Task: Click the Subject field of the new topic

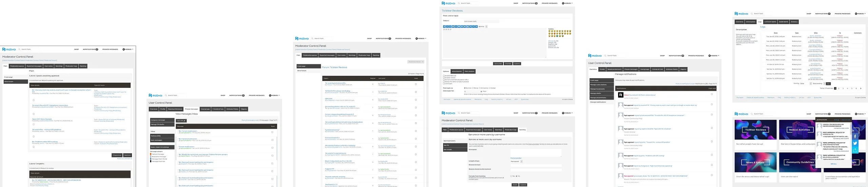Action: tap(481, 21)
